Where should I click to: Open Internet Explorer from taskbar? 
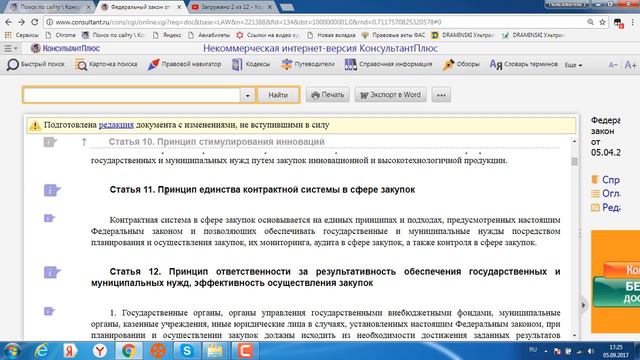[41, 351]
